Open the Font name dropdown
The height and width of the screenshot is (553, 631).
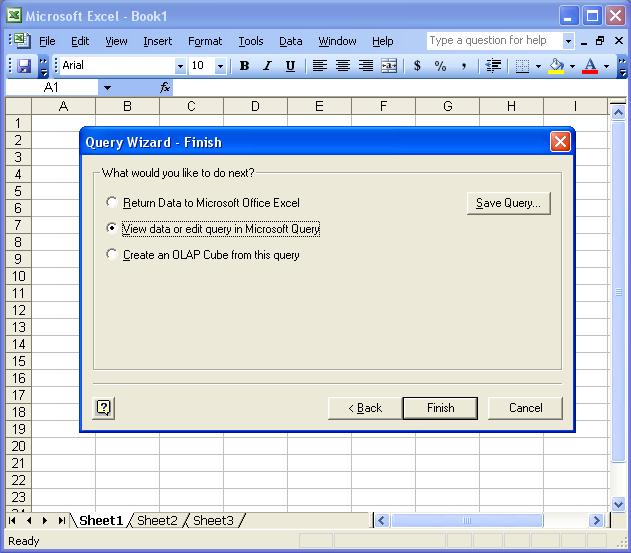point(180,66)
